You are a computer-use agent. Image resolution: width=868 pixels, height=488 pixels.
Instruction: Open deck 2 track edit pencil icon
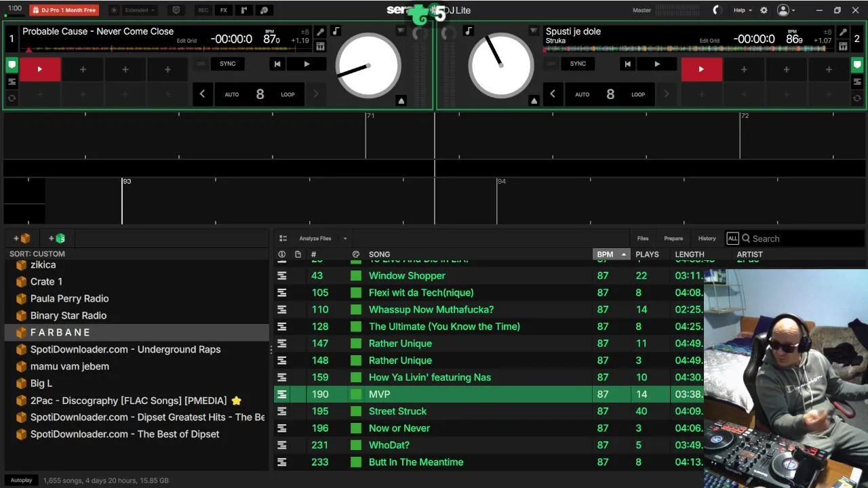pos(843,32)
